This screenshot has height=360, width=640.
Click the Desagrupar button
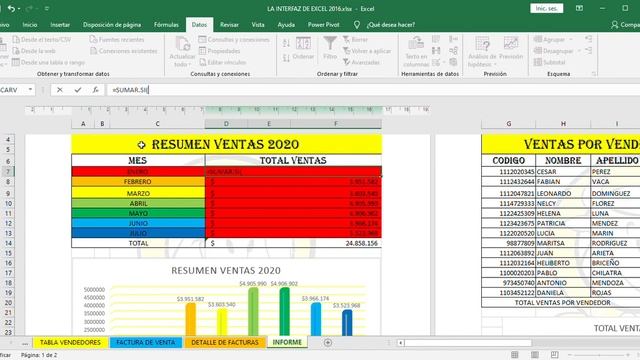[554, 51]
